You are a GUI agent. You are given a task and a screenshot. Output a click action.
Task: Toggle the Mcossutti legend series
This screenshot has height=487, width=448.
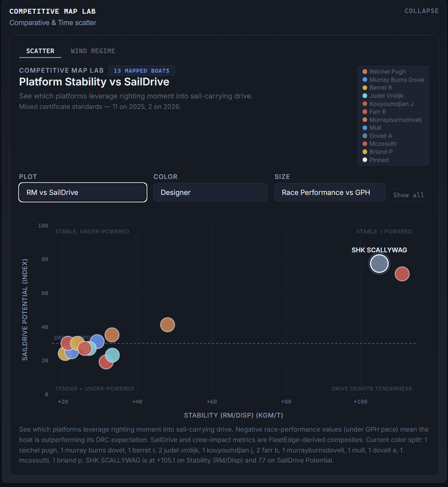pyautogui.click(x=380, y=144)
